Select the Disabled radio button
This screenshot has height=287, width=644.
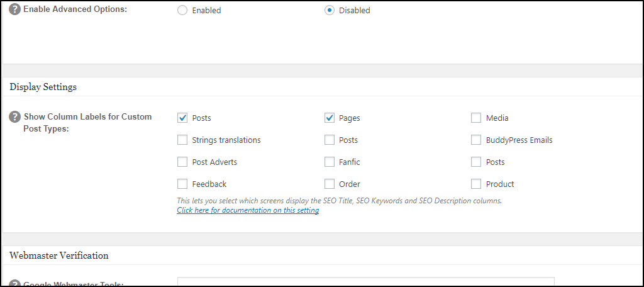(330, 11)
